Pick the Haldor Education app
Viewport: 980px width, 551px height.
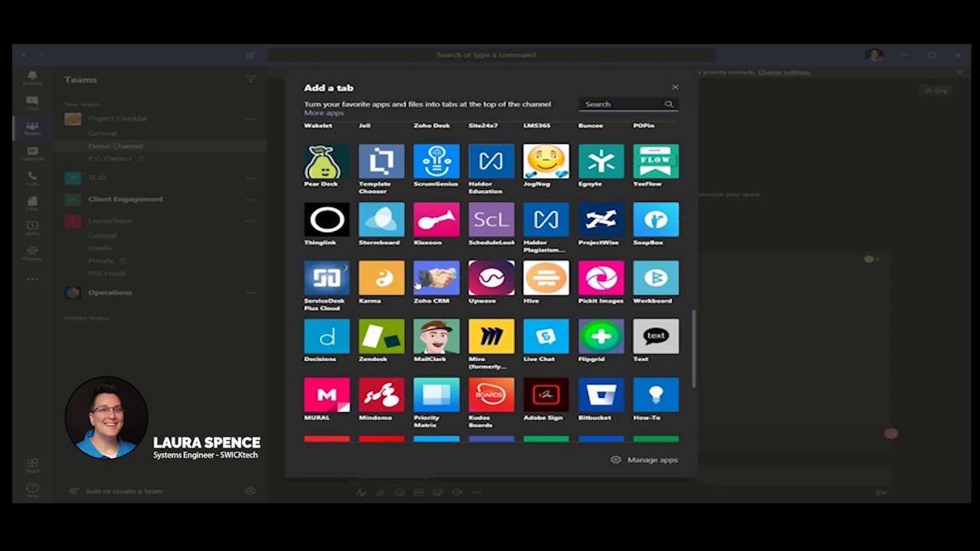click(x=492, y=161)
